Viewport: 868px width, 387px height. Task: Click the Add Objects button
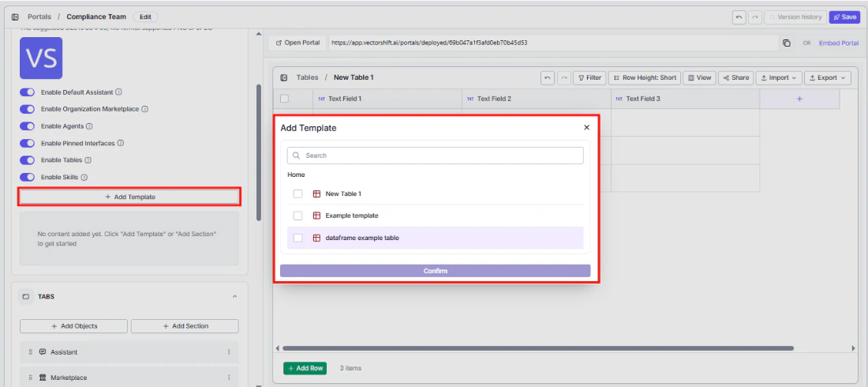[73, 326]
